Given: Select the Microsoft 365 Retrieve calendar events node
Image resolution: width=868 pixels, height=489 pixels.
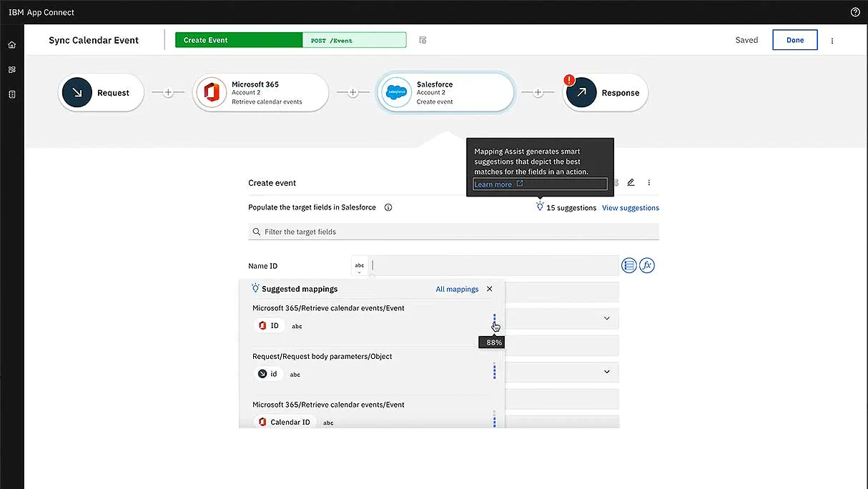Looking at the screenshot, I should 260,92.
